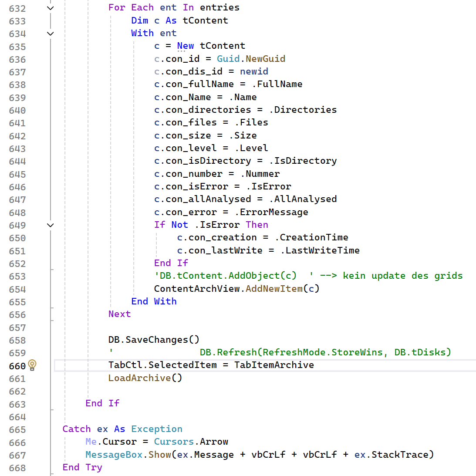Click line number 632 in the gutter
This screenshot has width=476, height=476.
(17, 9)
